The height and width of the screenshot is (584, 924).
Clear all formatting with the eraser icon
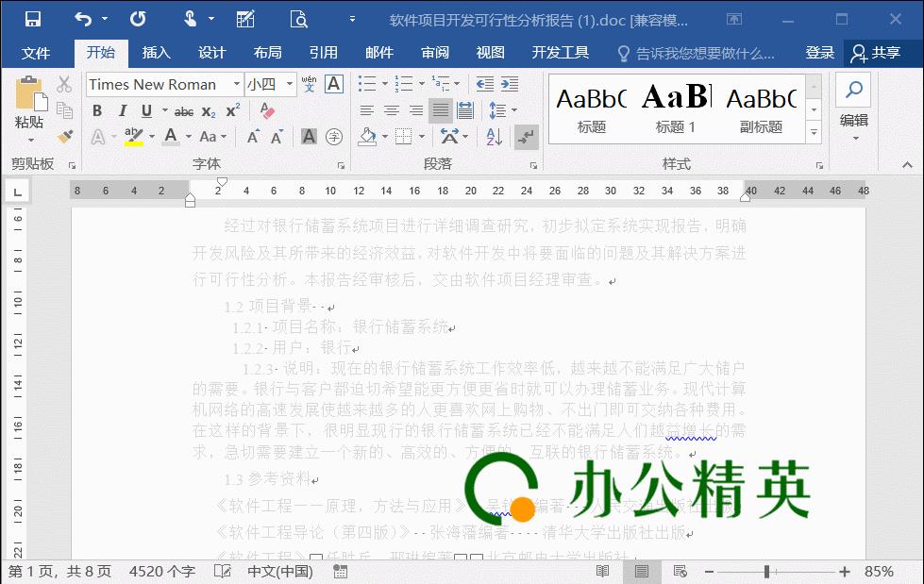click(x=267, y=110)
